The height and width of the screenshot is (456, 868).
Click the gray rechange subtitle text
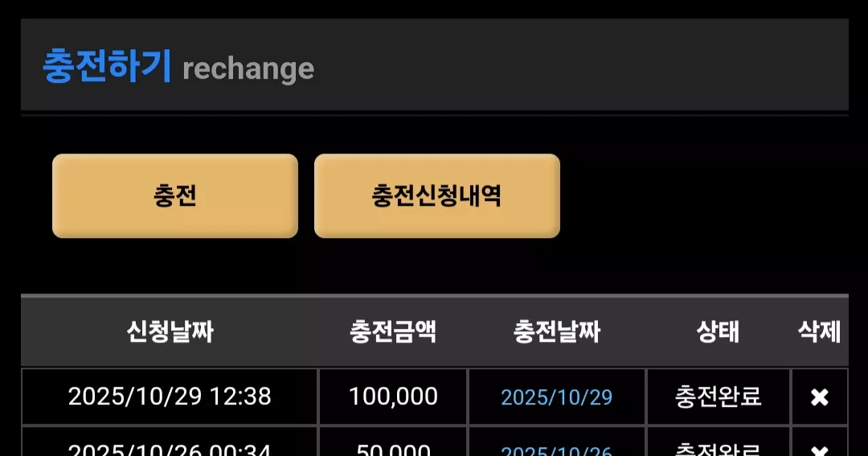click(248, 70)
